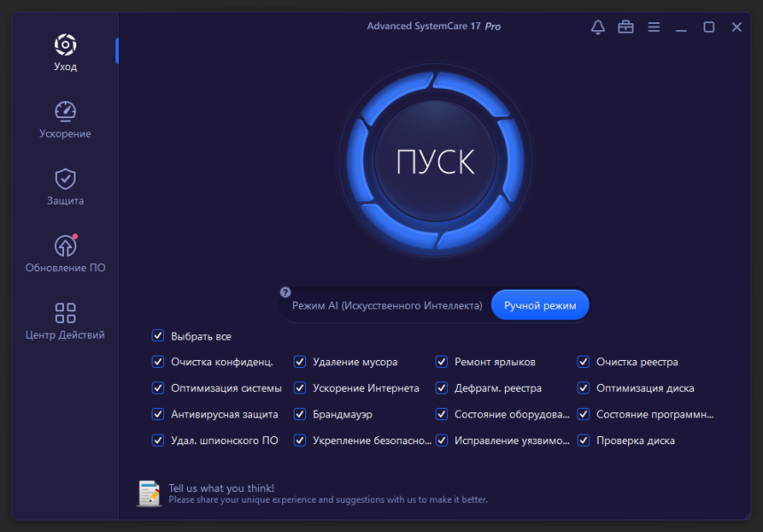Uncheck Оптимизация диска checkbox
The width and height of the screenshot is (763, 532).
tap(584, 388)
